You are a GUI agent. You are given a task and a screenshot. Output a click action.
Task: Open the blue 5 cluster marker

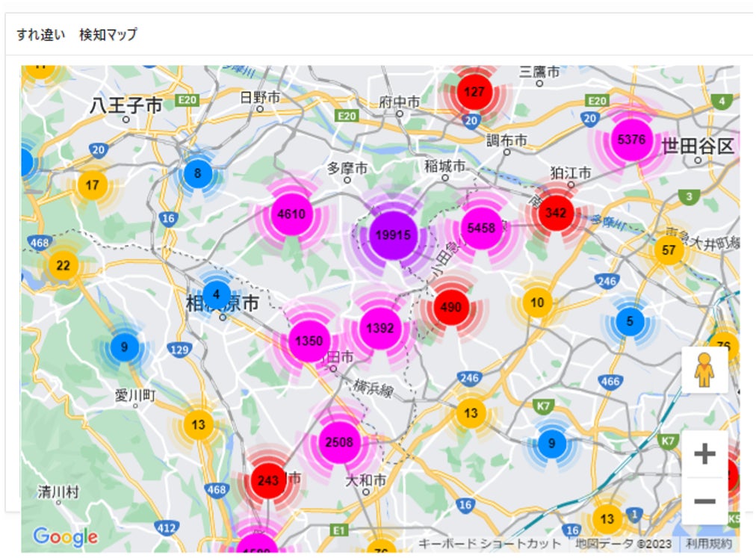[630, 320]
